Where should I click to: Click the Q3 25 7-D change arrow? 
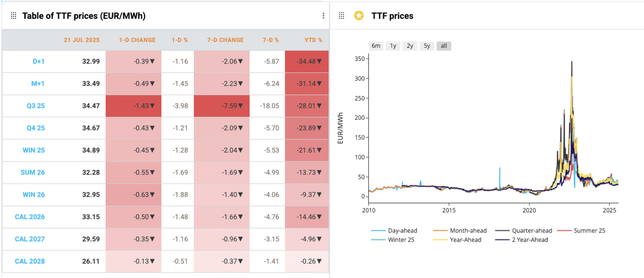point(240,106)
